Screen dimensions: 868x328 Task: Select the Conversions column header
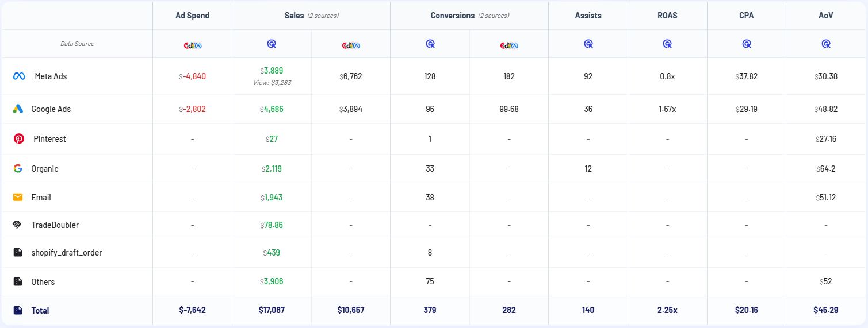coord(453,16)
